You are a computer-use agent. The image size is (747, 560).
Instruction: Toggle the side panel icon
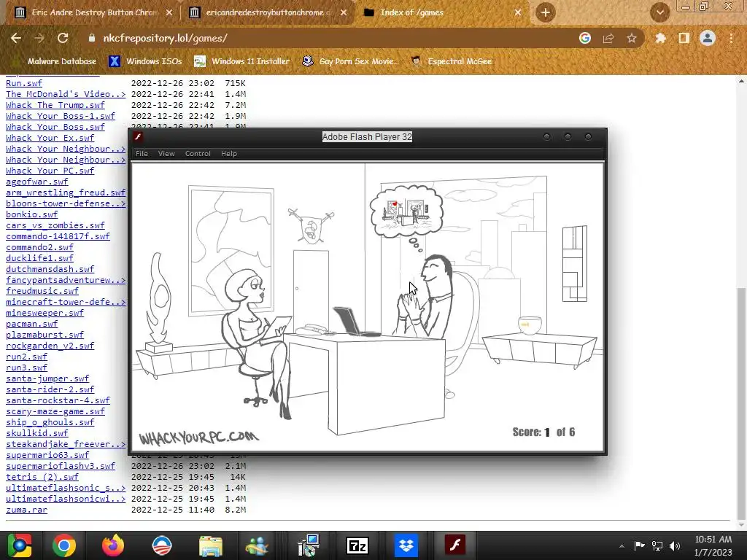coord(684,38)
